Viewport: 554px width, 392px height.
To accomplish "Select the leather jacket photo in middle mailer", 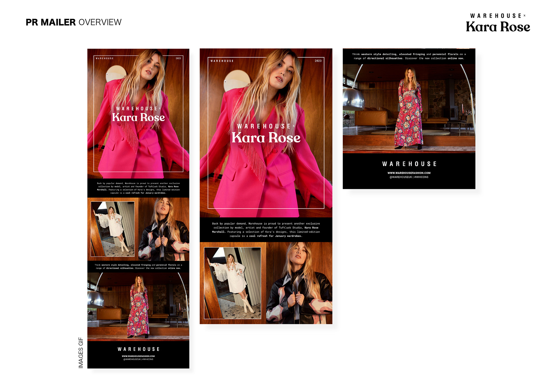I will pyautogui.click(x=299, y=283).
